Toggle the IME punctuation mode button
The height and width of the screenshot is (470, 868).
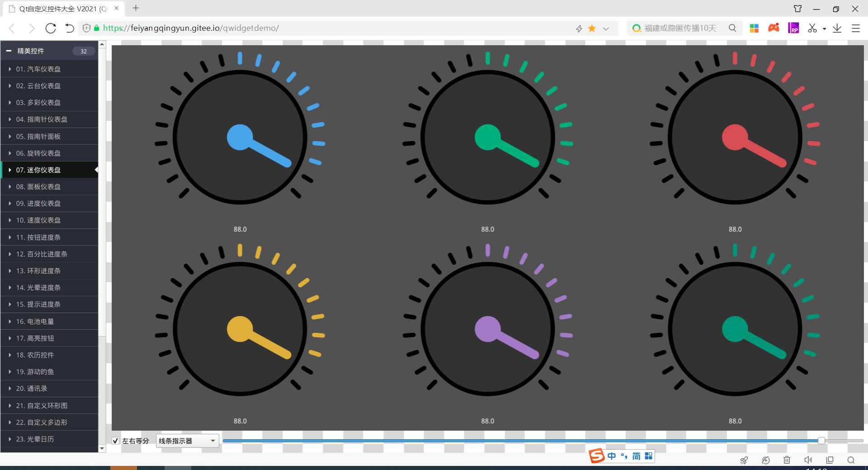[624, 456]
